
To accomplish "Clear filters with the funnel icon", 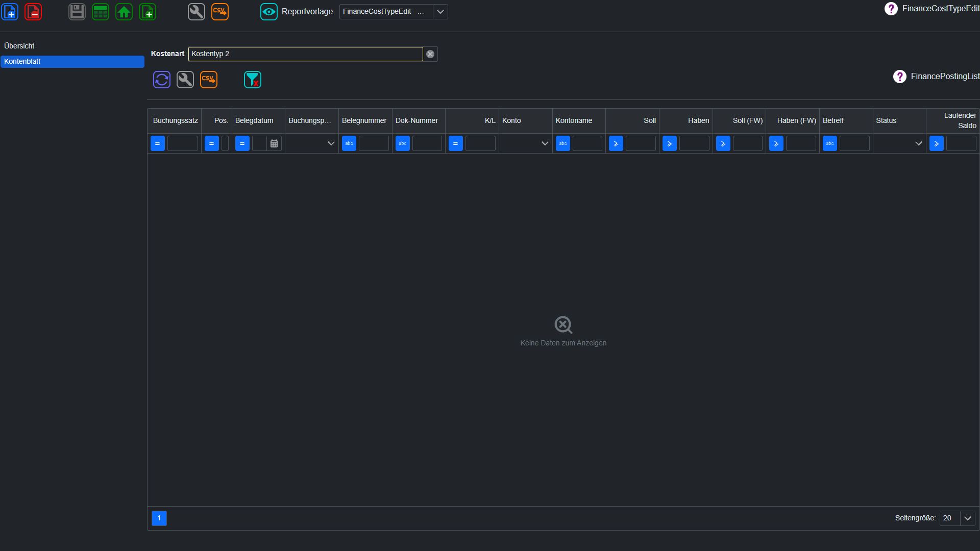I will coord(253,80).
